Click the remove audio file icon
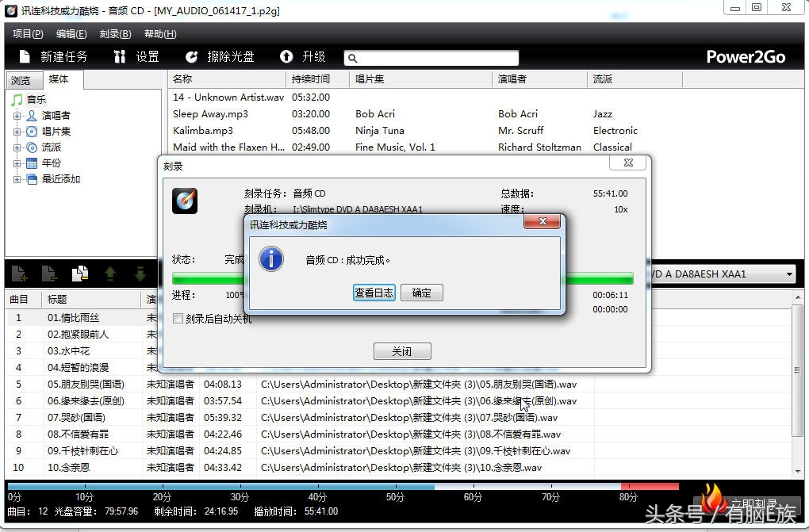809x532 pixels. (49, 273)
